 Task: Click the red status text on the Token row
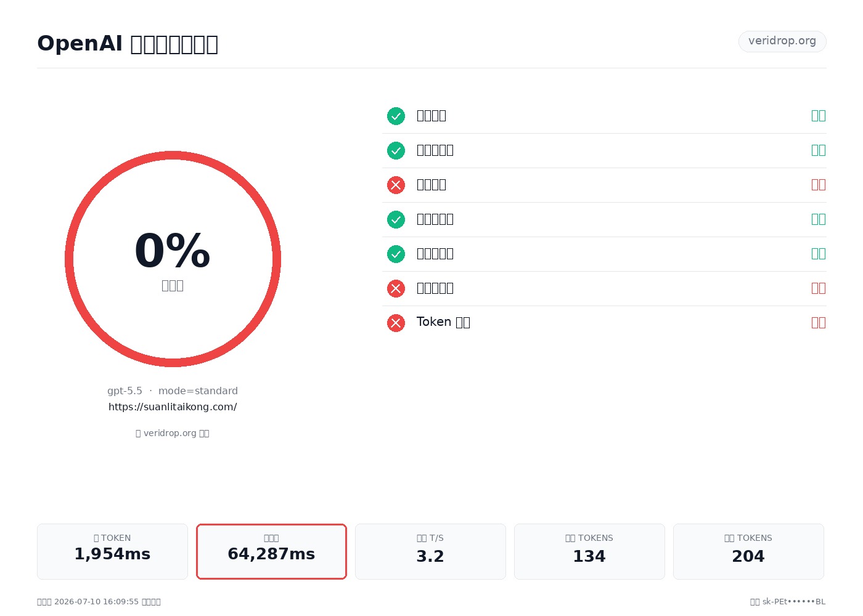tap(818, 323)
